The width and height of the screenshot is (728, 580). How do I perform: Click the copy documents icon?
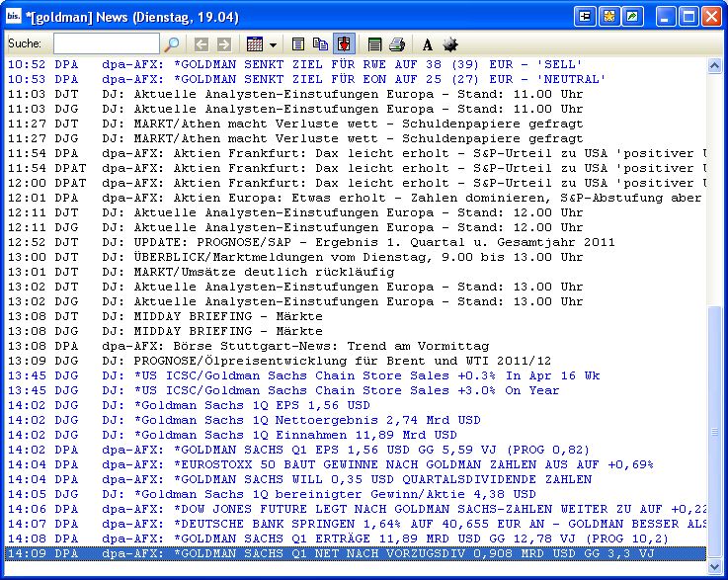320,44
